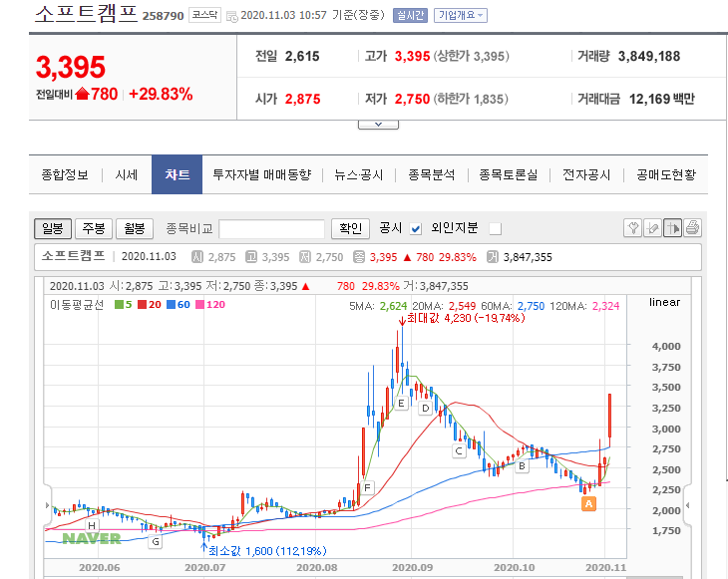Open chart settings wrench icon

633,228
